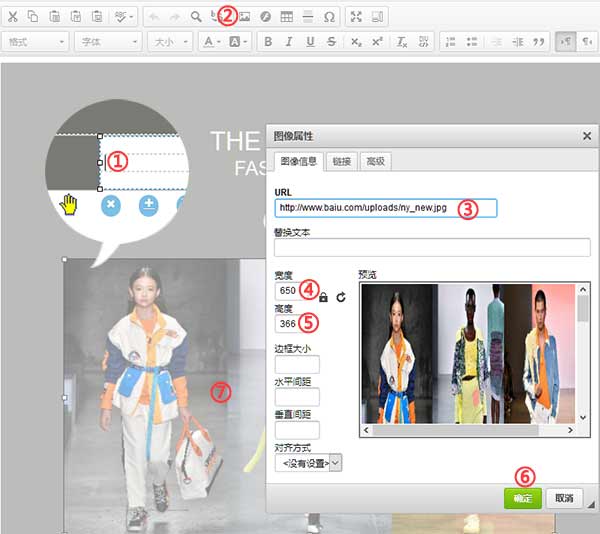Increase indent of the paragraph

pos(517,41)
